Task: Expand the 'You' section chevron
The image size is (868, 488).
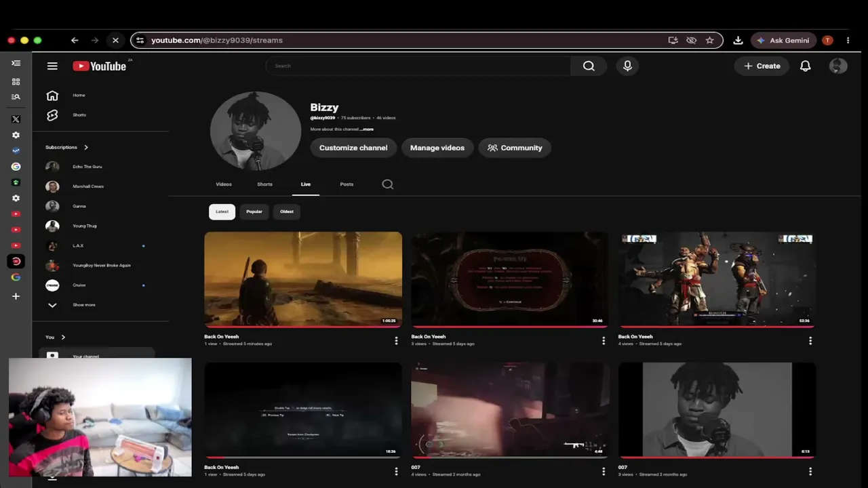Action: tap(63, 337)
